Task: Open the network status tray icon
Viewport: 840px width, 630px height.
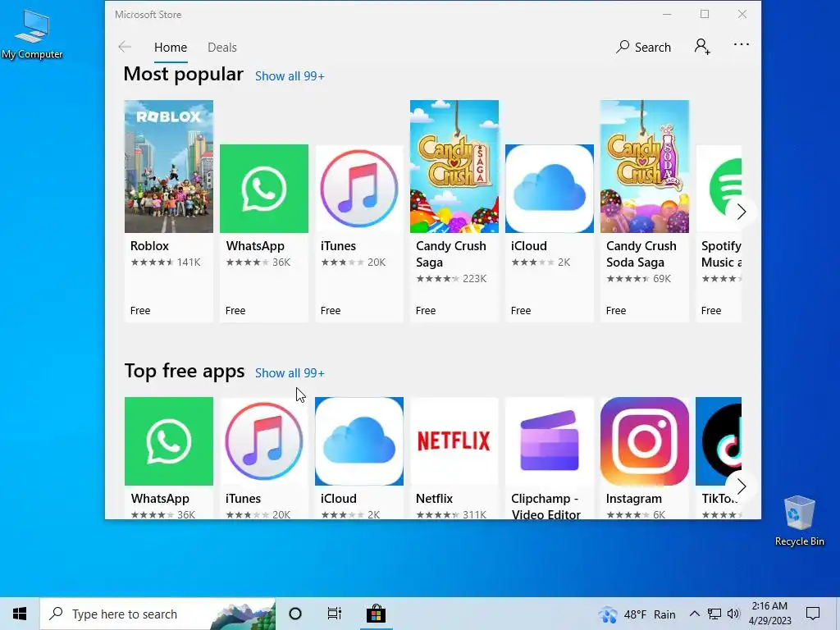Action: coord(714,614)
